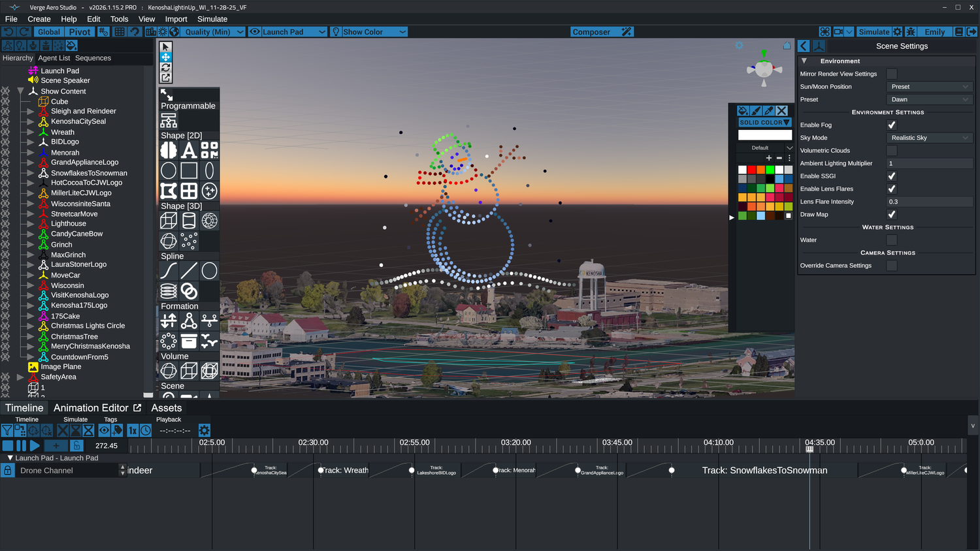
Task: Pick the straight line spline tool
Action: coord(189,270)
